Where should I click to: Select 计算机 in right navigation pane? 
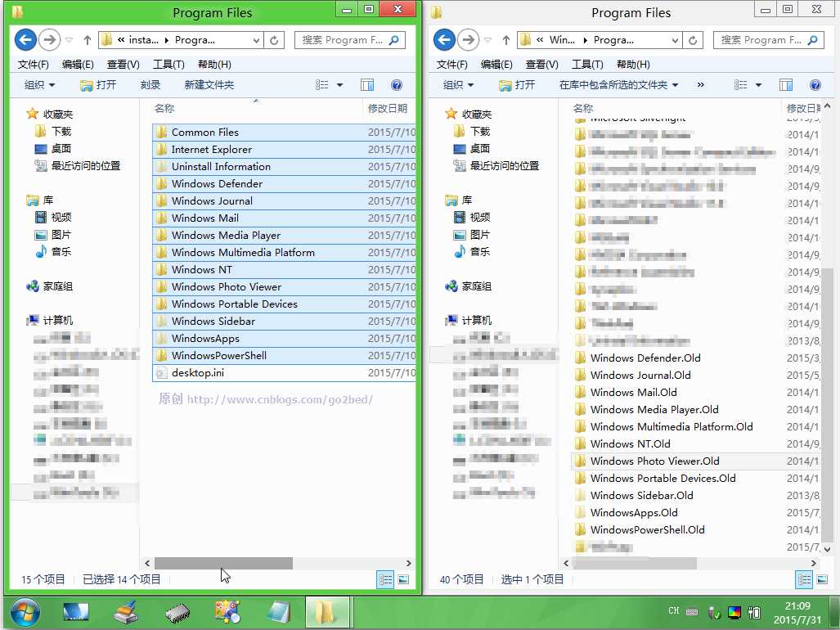468,321
